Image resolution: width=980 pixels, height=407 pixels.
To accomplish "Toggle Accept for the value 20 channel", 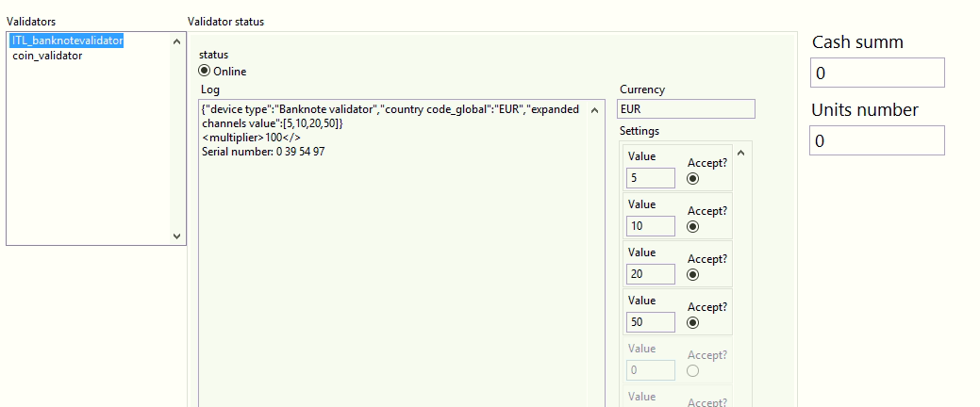I will pos(693,274).
